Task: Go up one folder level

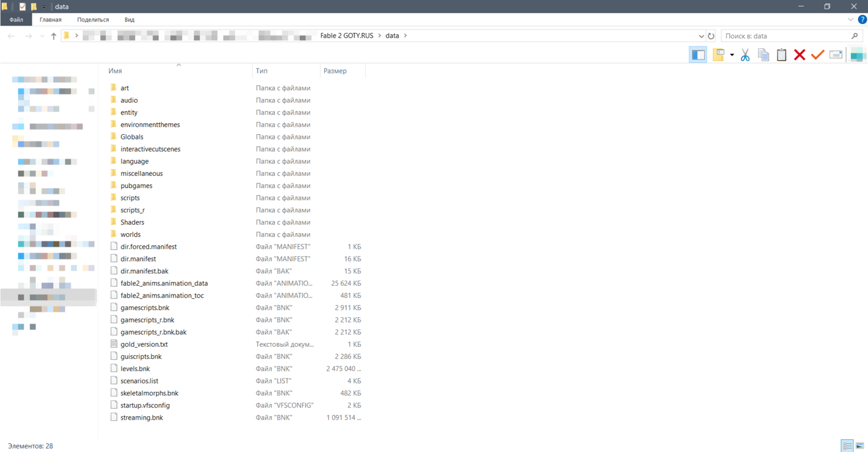Action: 54,36
